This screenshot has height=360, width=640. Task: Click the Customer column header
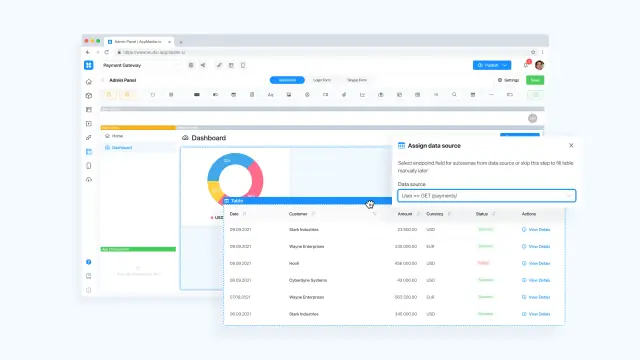(x=298, y=214)
